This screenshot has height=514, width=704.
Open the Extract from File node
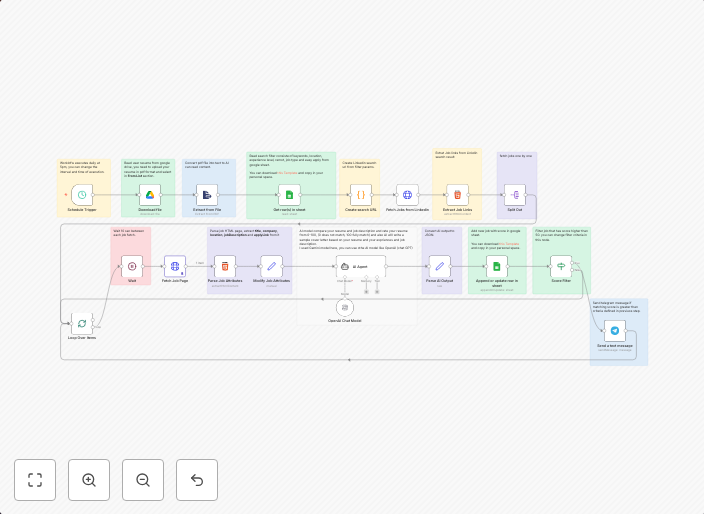click(x=207, y=195)
